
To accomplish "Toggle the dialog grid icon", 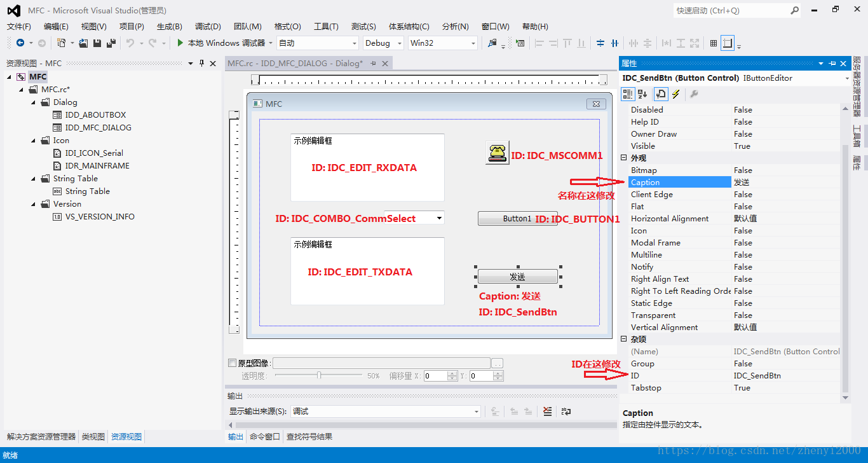I will click(x=714, y=43).
